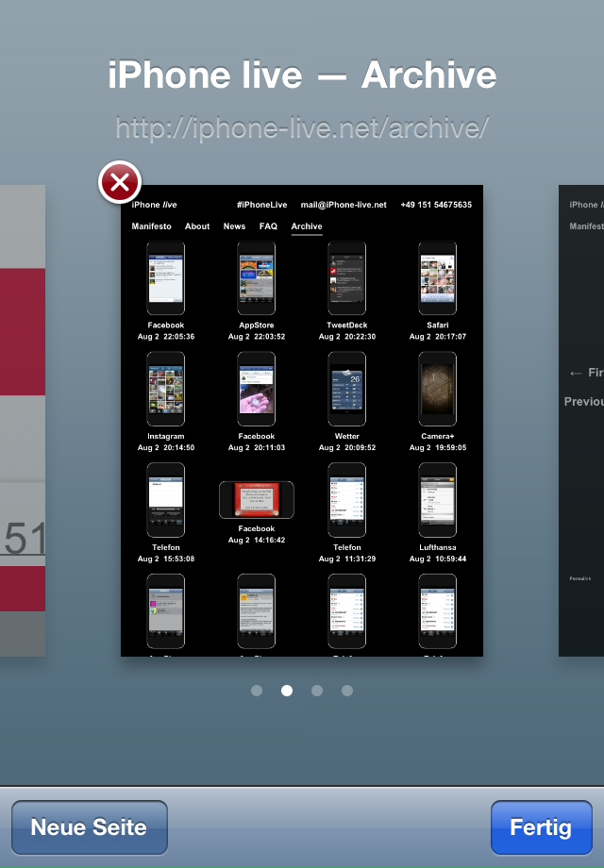Click the +49 151 54675635 phone number

point(436,205)
